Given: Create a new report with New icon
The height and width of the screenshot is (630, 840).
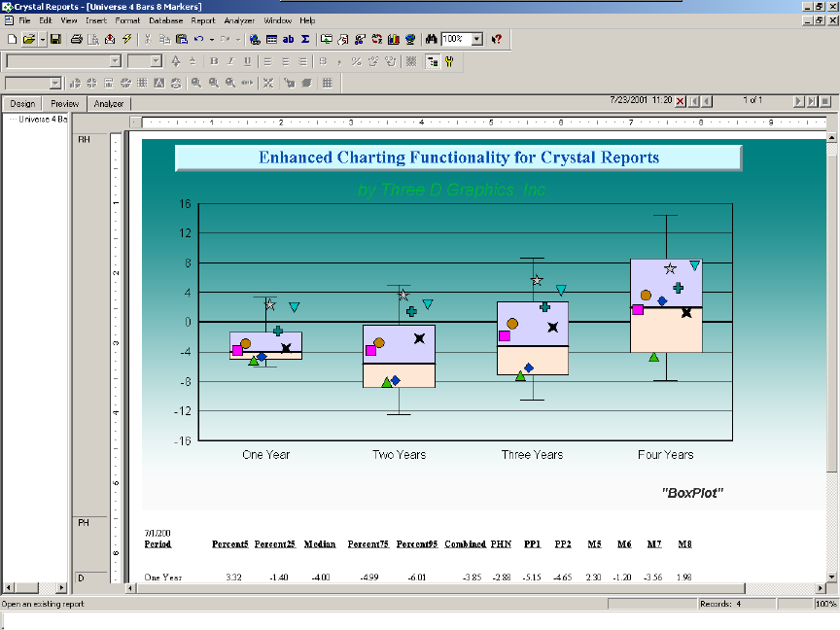Looking at the screenshot, I should (x=12, y=39).
